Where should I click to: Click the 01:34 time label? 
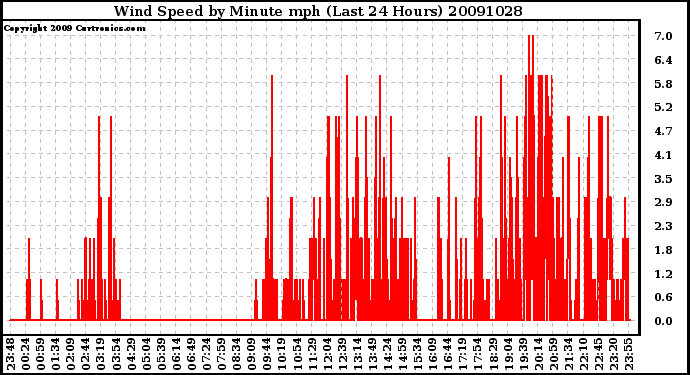click(x=56, y=354)
